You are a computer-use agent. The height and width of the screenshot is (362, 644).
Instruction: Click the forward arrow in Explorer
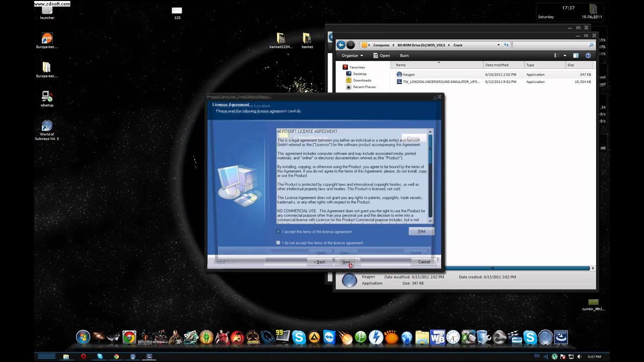pyautogui.click(x=351, y=45)
